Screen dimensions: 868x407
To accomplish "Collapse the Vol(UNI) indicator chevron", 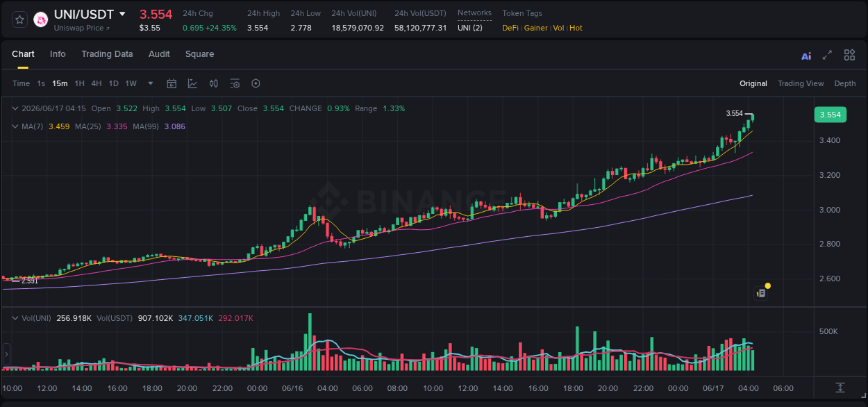I will coord(15,318).
